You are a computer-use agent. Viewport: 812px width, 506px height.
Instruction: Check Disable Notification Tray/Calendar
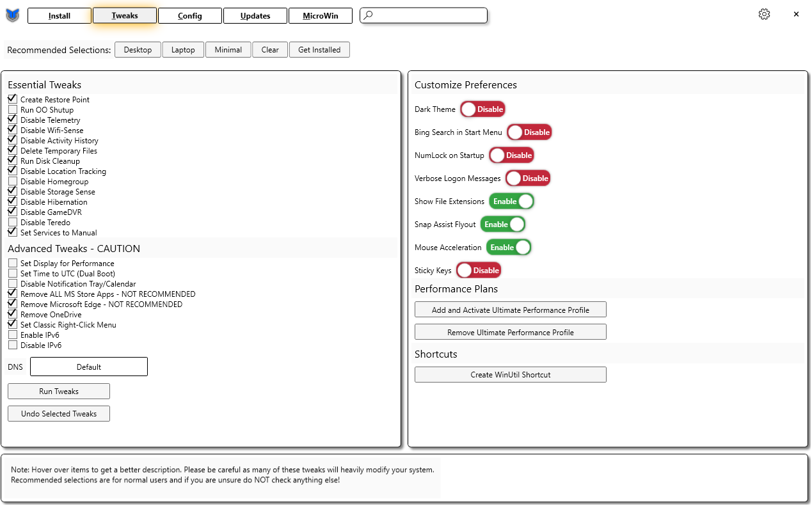[x=13, y=283]
